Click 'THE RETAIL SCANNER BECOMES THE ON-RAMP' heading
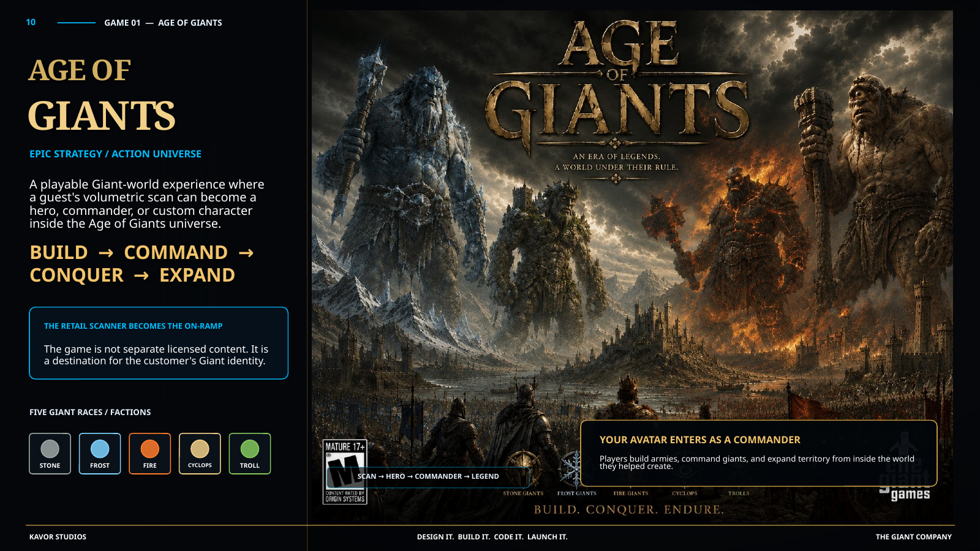Viewport: 980px width, 551px height. (x=133, y=326)
